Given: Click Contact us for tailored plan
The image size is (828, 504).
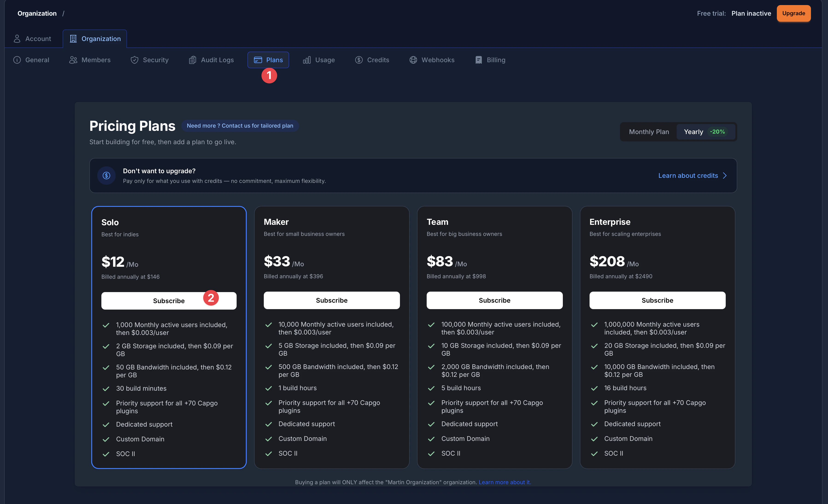Looking at the screenshot, I should (x=240, y=126).
